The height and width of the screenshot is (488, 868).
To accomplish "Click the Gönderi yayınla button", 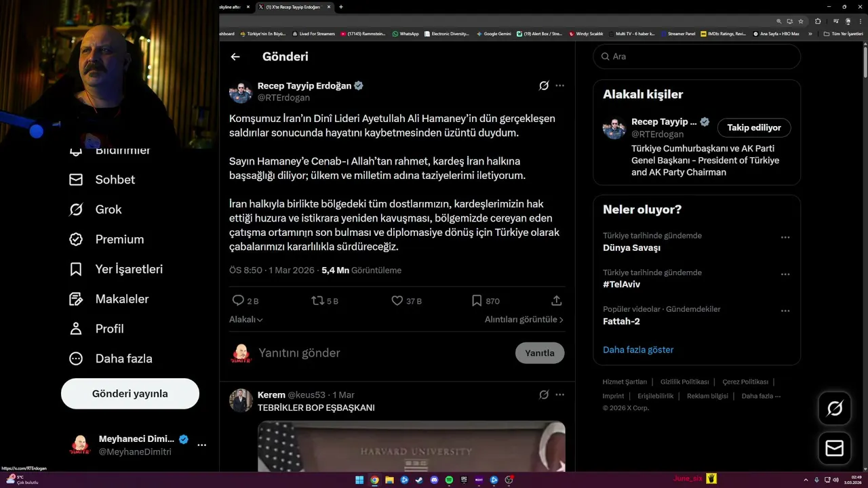I will click(x=130, y=394).
